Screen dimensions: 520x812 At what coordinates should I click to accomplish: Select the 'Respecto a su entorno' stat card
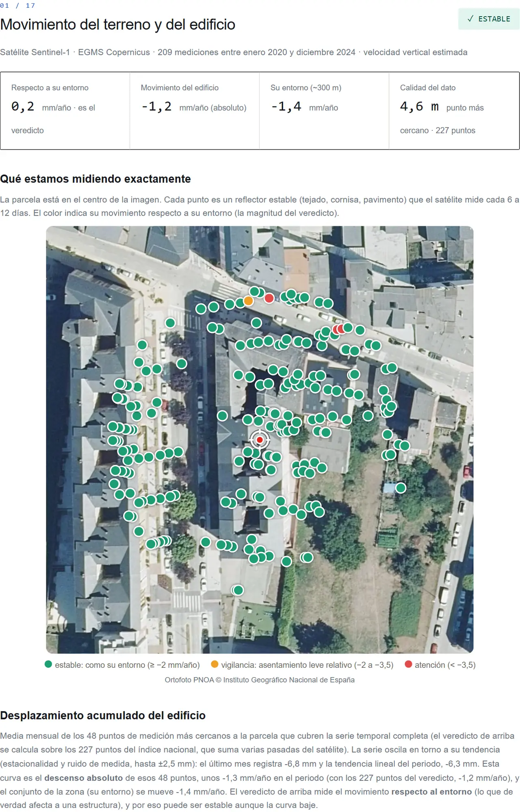point(65,111)
